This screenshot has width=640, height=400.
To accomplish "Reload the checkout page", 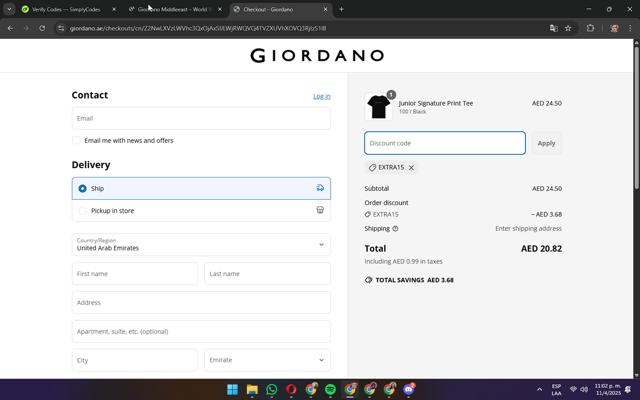I will coord(42,28).
